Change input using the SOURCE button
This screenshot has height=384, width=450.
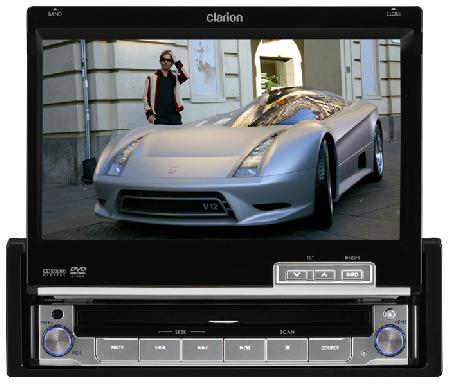coord(330,349)
